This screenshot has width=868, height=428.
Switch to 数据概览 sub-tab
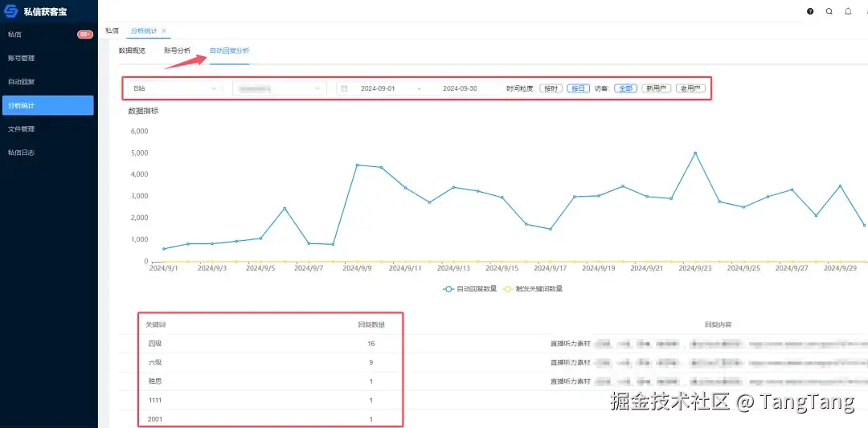click(x=133, y=51)
